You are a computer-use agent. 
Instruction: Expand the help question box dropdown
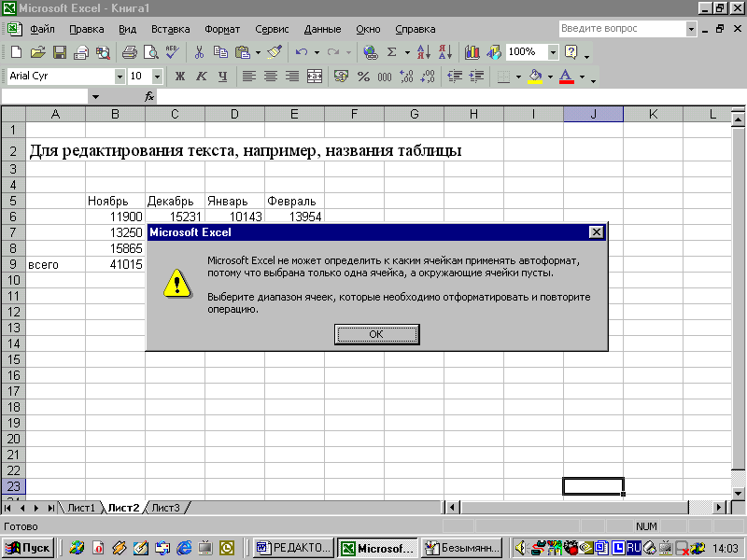pos(691,29)
